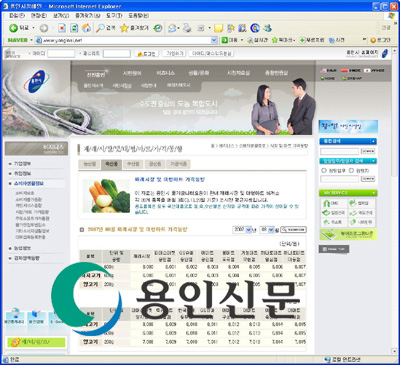
Task: Switch to the second highlighted category tab
Action: (111, 164)
